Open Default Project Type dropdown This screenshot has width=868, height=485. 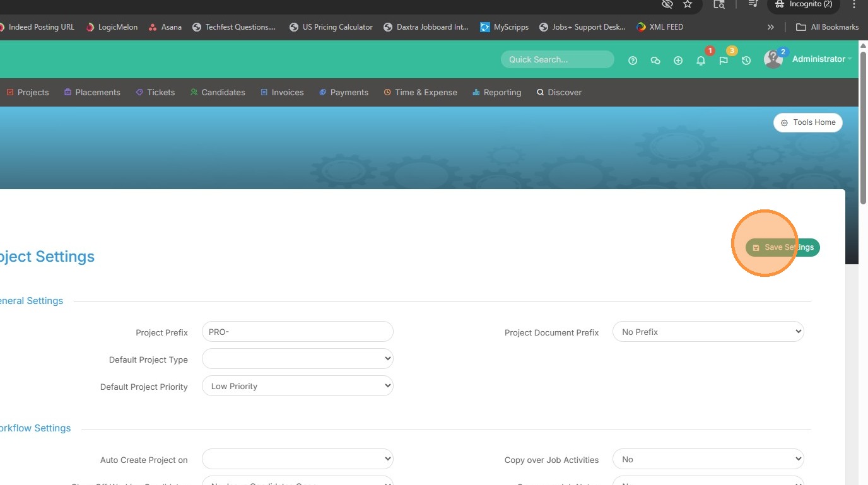pos(298,359)
